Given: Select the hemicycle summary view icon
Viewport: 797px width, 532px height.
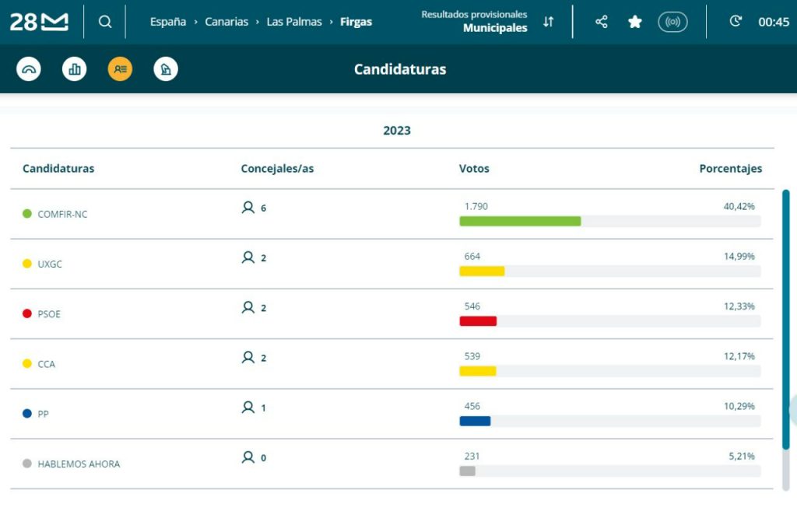Looking at the screenshot, I should point(29,69).
